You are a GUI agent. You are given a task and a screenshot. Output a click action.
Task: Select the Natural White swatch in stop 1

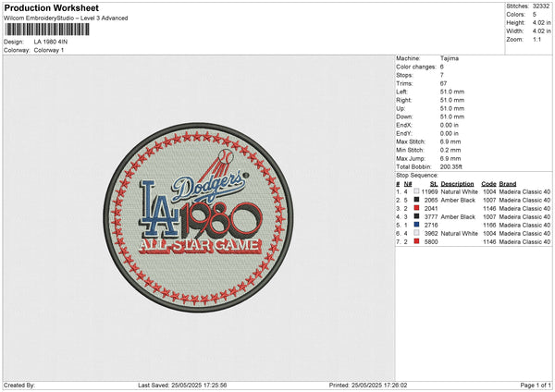[x=416, y=191]
